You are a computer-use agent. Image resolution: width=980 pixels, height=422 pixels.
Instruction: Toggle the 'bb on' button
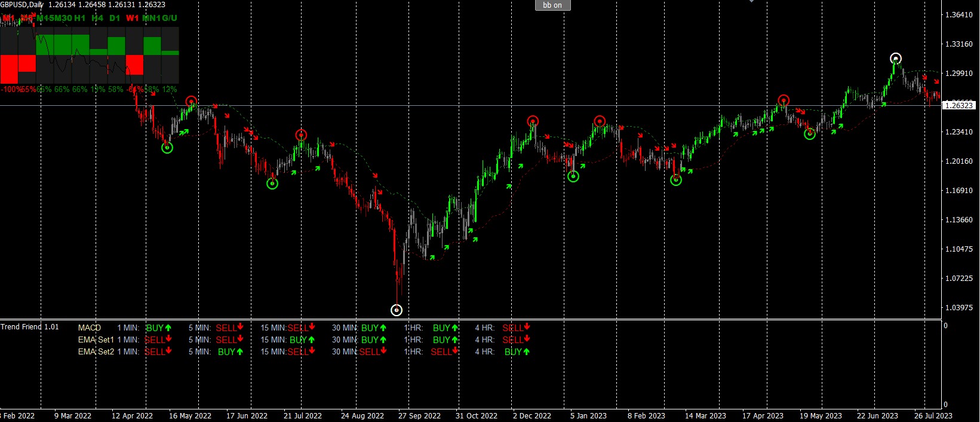(552, 5)
